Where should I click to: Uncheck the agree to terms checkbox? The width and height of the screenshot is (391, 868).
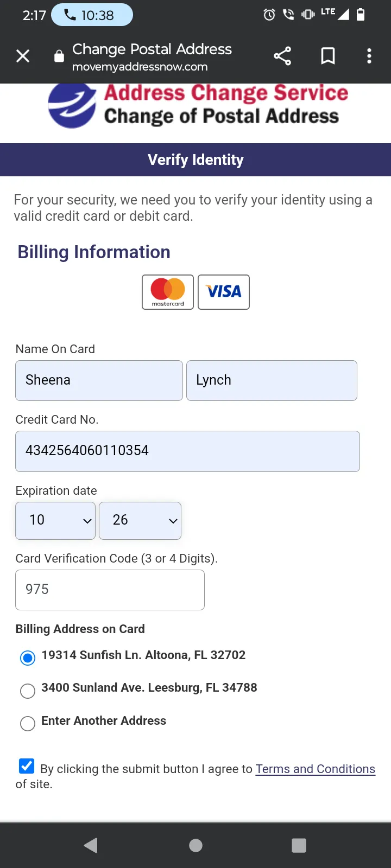pyautogui.click(x=27, y=765)
